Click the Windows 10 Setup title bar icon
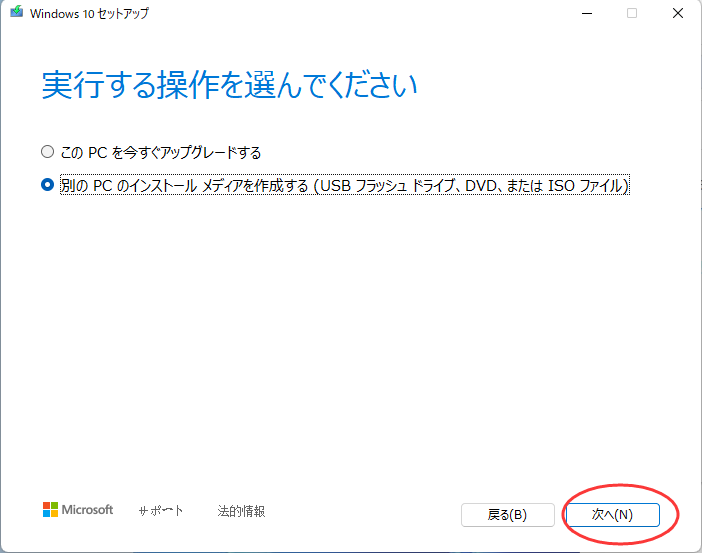 (14, 14)
